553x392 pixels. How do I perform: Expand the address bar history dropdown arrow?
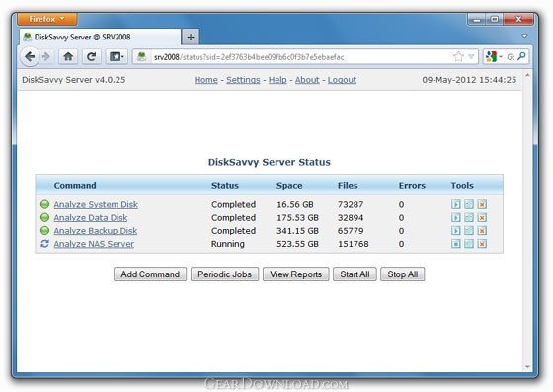(x=471, y=56)
